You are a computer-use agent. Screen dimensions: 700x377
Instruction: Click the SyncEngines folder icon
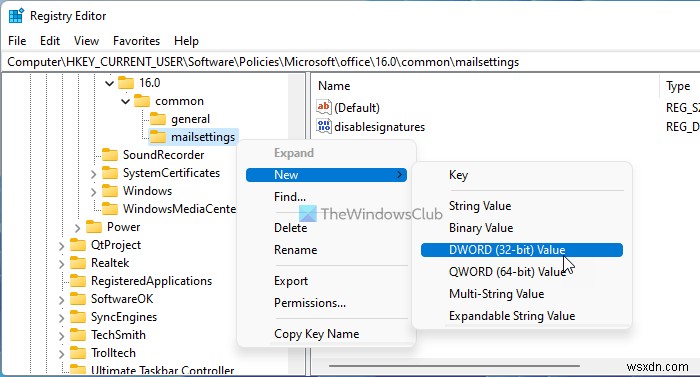click(x=78, y=317)
